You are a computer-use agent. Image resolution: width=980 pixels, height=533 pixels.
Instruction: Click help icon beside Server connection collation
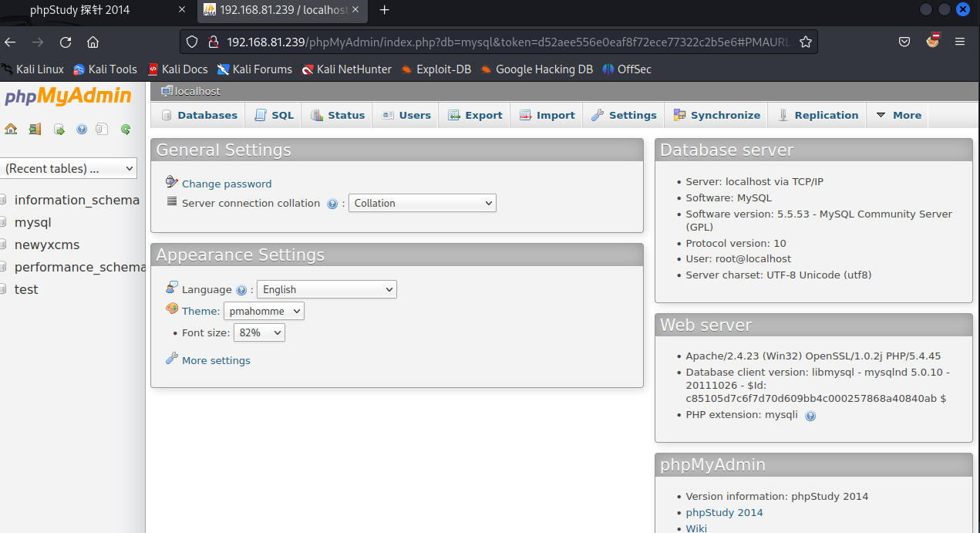(x=332, y=204)
